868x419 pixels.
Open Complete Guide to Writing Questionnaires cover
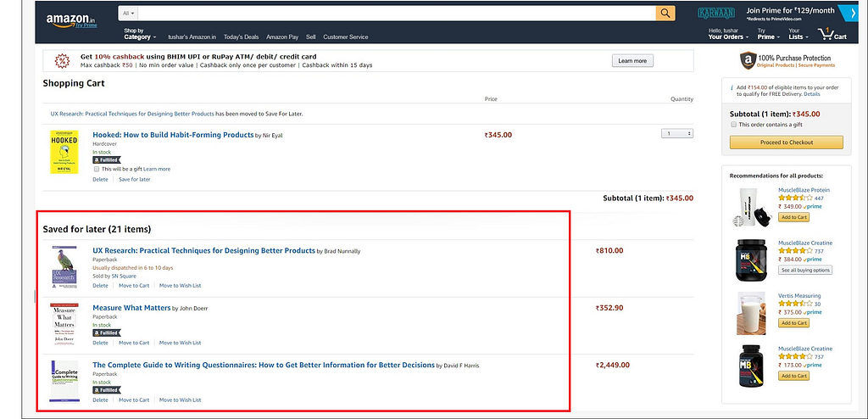tap(64, 382)
